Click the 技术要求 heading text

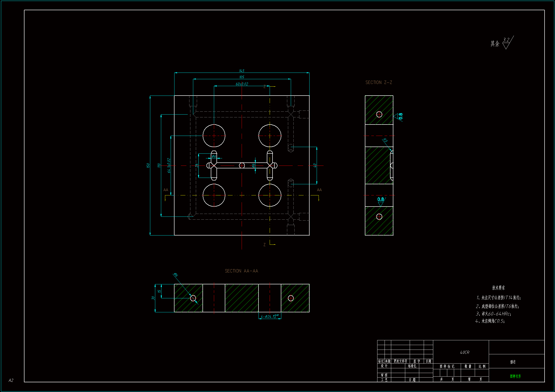pos(499,288)
